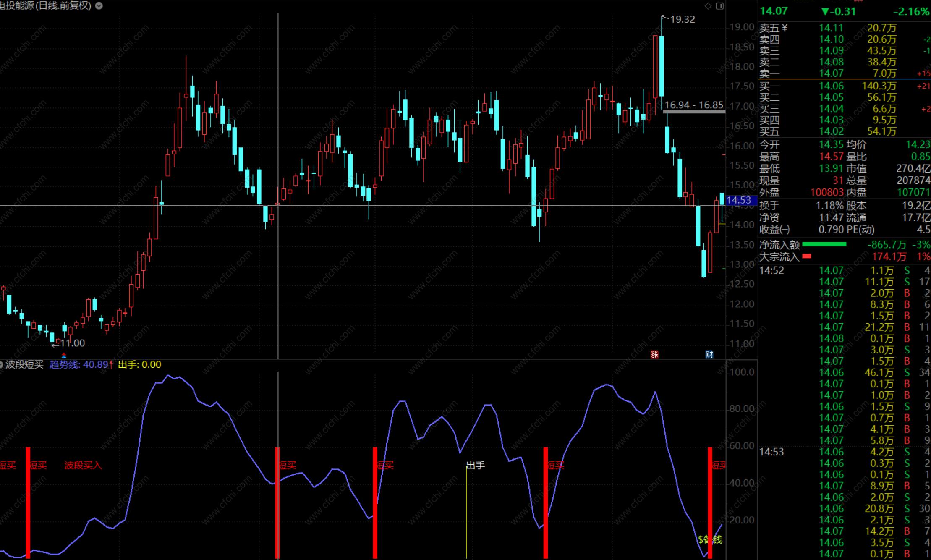931x560 pixels.
Task: Click the red 大宗流入 bar
Action: click(806, 256)
